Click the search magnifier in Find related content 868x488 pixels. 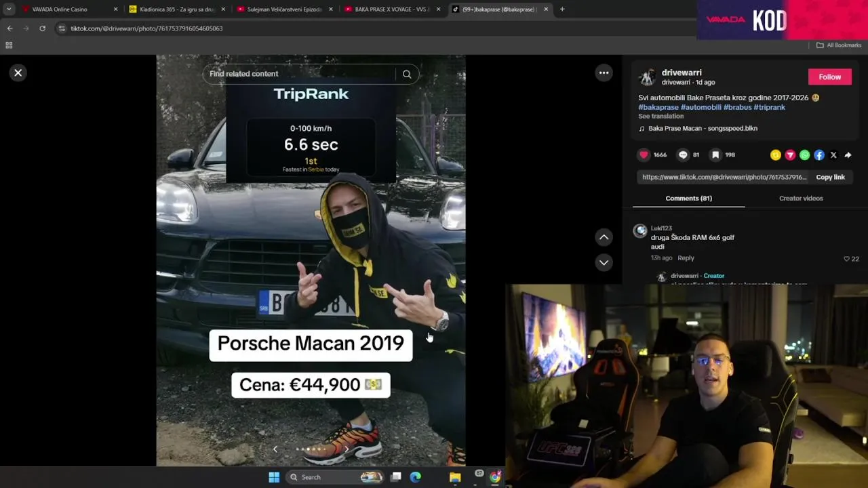point(407,74)
